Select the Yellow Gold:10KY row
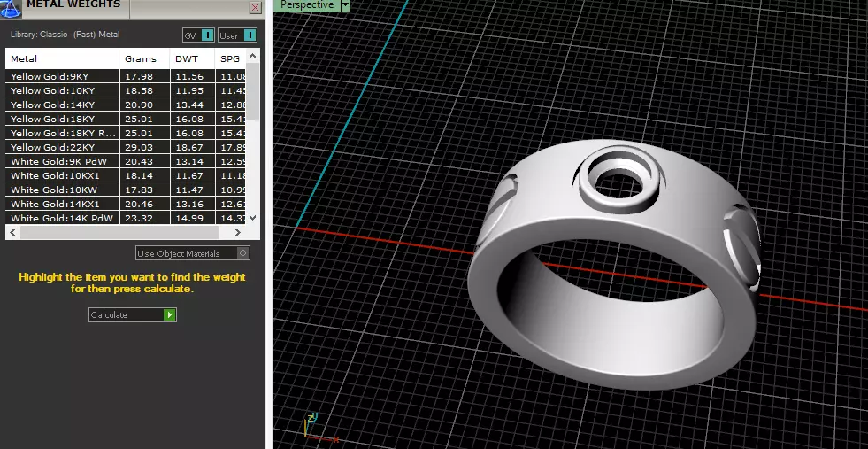This screenshot has height=449, width=868. tap(125, 90)
